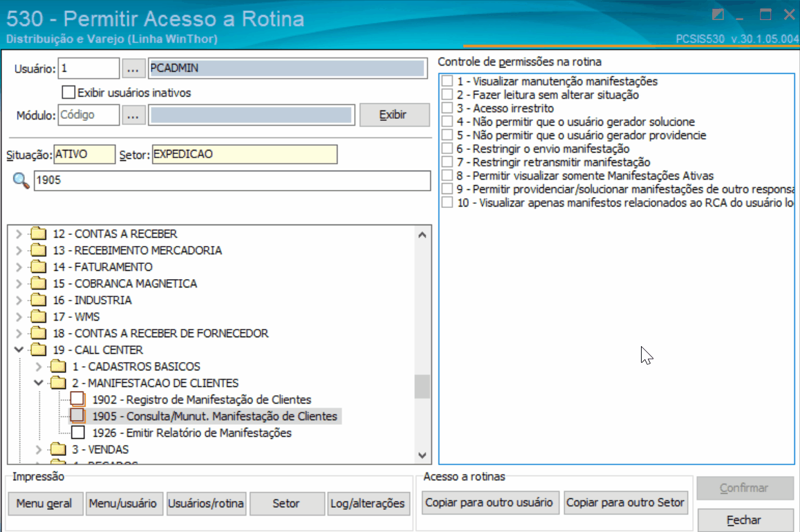The width and height of the screenshot is (800, 532).
Task: Click the Setor field showing EXPEDICAO
Action: click(244, 154)
